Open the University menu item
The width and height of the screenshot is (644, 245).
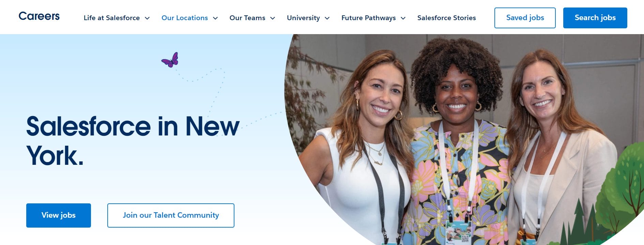[303, 18]
